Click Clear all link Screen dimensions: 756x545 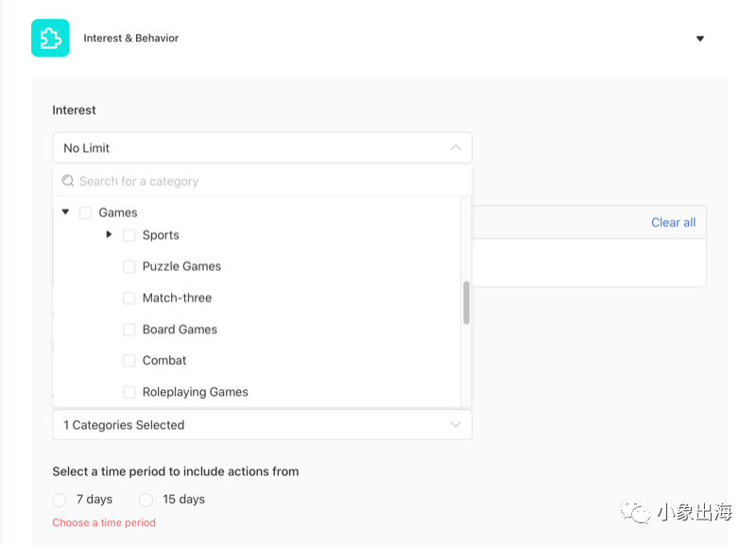pos(673,223)
